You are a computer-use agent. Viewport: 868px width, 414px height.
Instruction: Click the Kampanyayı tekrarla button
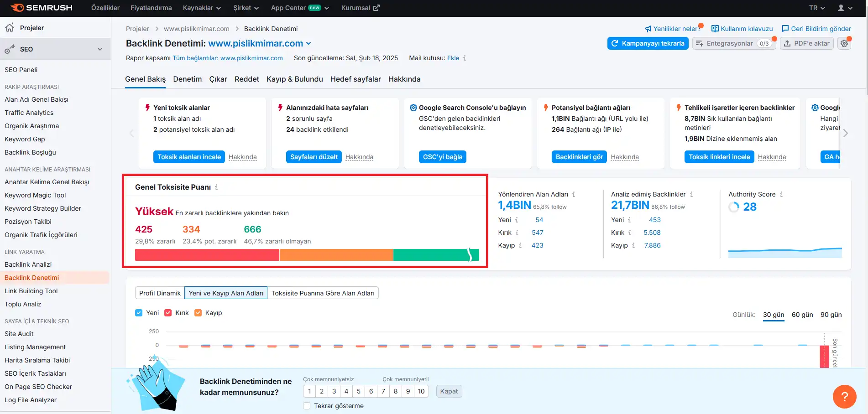[648, 43]
